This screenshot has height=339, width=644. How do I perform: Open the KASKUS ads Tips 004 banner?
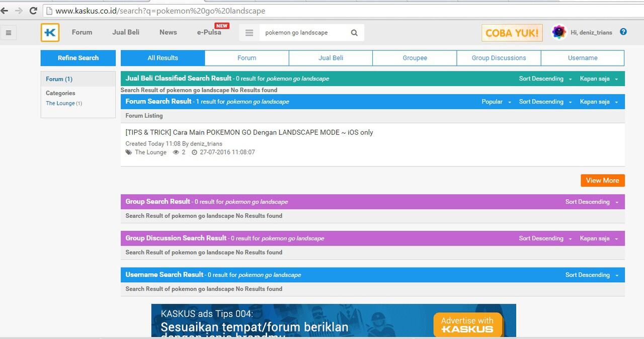[334, 321]
